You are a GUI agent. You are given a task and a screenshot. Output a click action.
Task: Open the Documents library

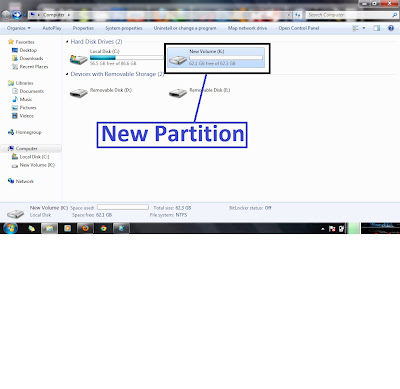[x=32, y=91]
